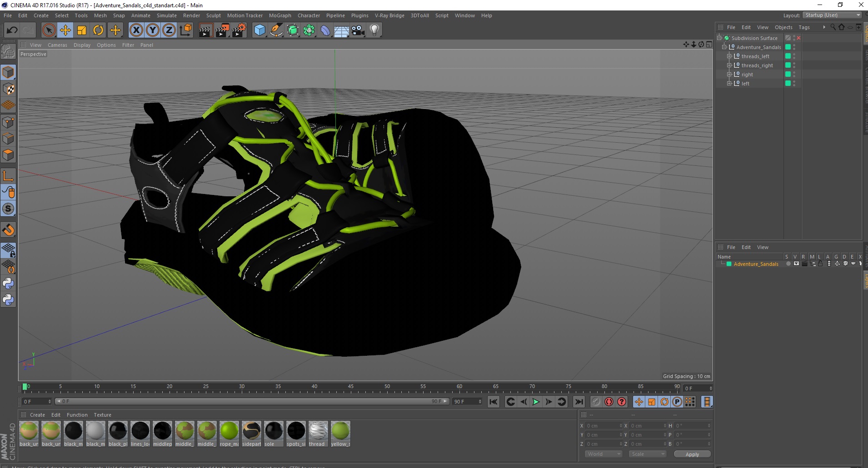Collapse the Adventure_Sandals object node
Viewport: 868px width, 468px height.
724,47
